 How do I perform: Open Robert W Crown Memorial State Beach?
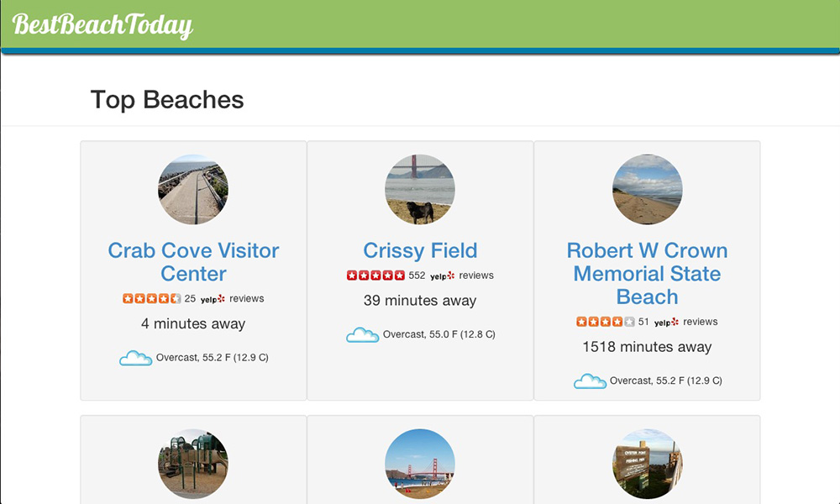(647, 274)
